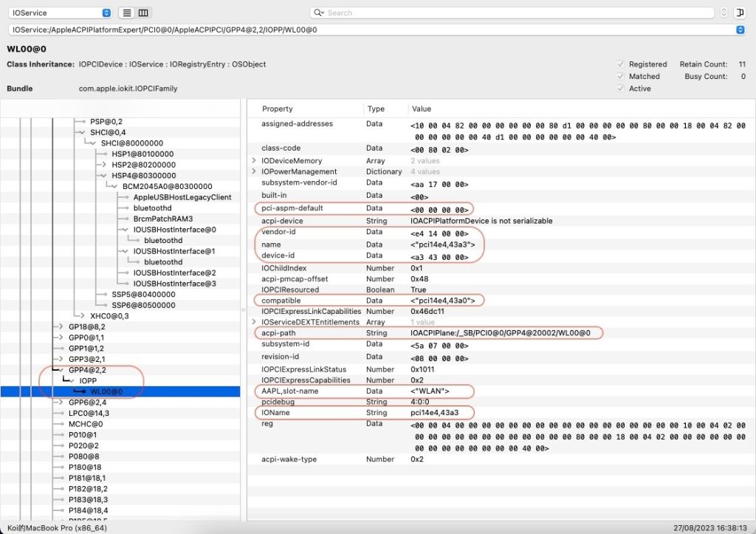Collapse the SHCI@0,4 node
Viewport: 756px width, 534px height.
pyautogui.click(x=82, y=132)
